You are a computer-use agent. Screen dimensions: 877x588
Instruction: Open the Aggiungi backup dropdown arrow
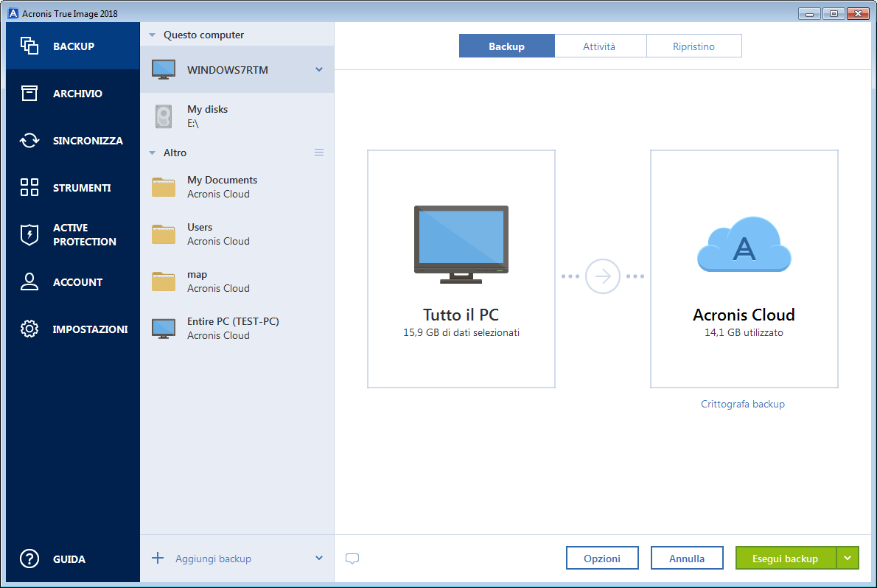[319, 558]
